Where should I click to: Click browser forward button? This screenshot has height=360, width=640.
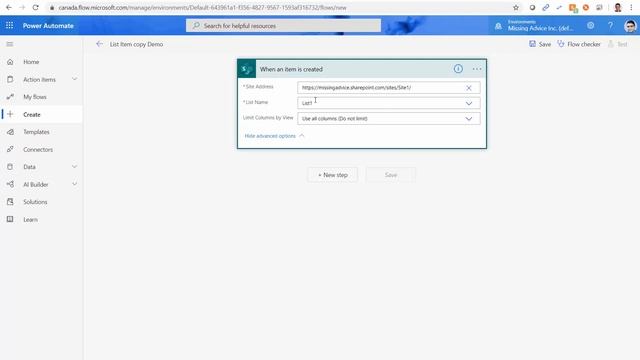pyautogui.click(x=22, y=7)
